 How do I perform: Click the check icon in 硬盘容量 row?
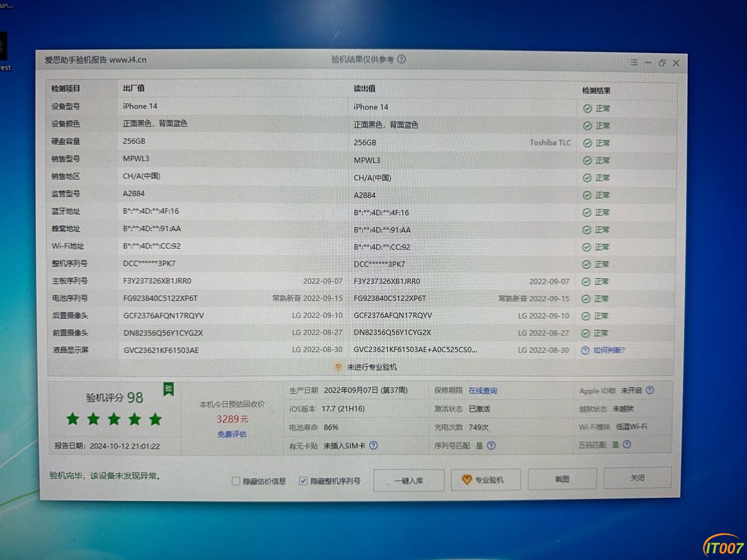587,143
